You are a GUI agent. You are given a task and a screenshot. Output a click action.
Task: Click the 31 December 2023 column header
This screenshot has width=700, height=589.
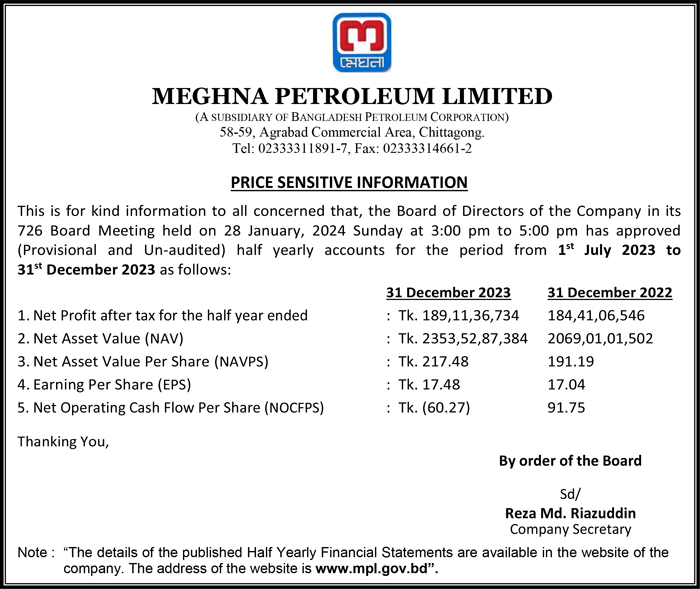pyautogui.click(x=449, y=293)
